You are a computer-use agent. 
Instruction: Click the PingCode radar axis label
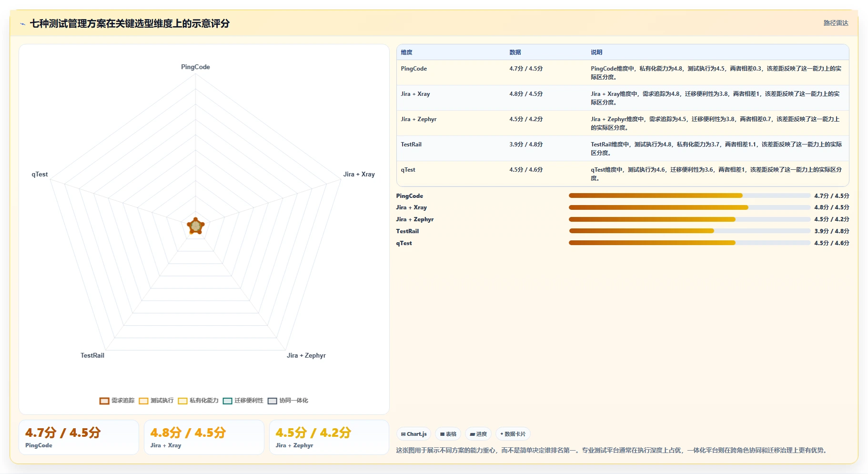point(195,67)
